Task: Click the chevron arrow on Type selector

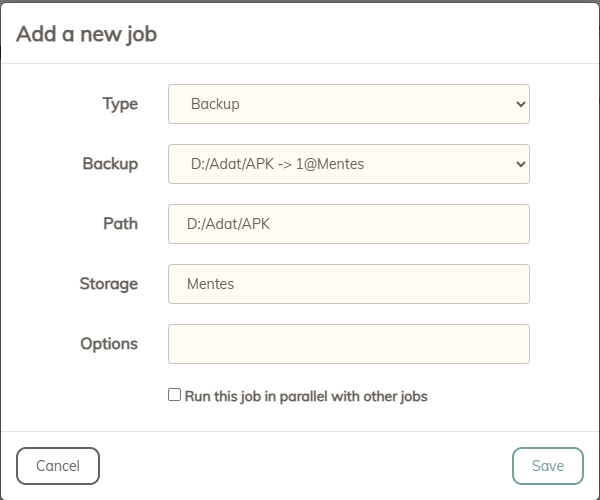Action: (x=519, y=104)
